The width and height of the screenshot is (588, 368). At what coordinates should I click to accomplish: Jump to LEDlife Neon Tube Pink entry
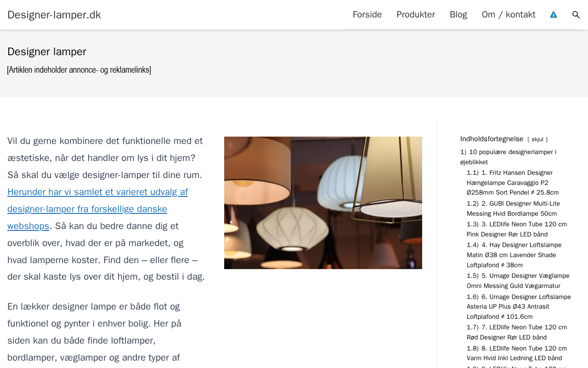click(x=517, y=229)
